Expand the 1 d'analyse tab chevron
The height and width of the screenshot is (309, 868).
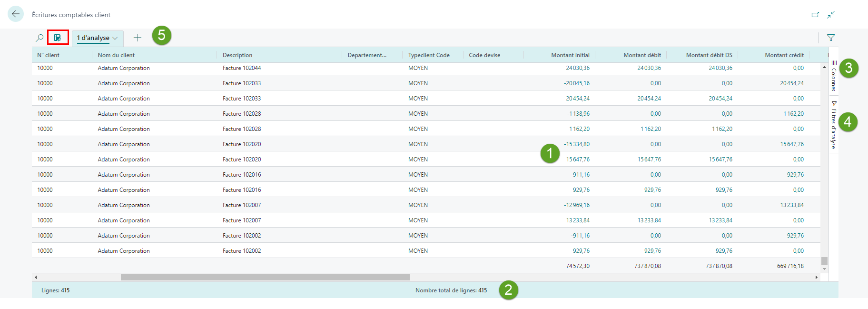(x=115, y=38)
